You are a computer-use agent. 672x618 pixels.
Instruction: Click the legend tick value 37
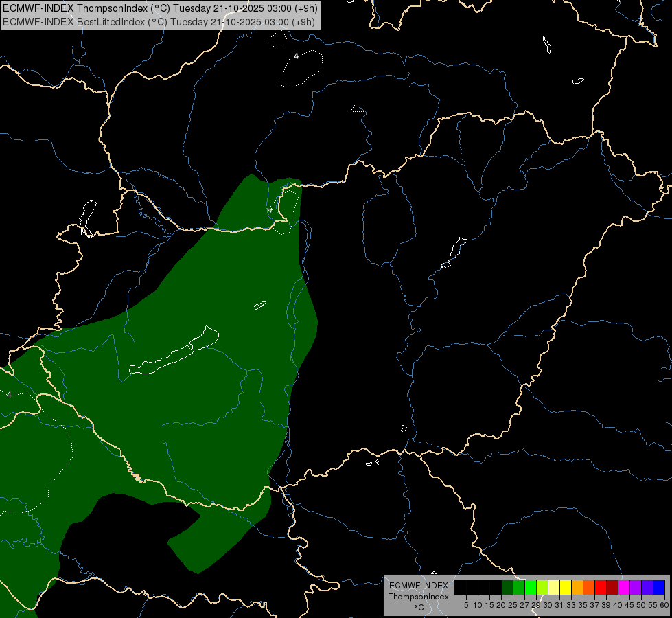point(594,605)
